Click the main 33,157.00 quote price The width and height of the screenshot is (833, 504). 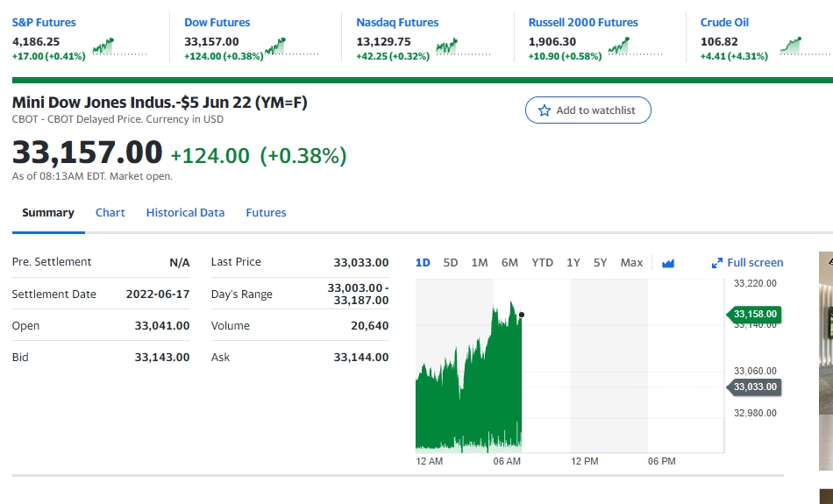tap(87, 152)
